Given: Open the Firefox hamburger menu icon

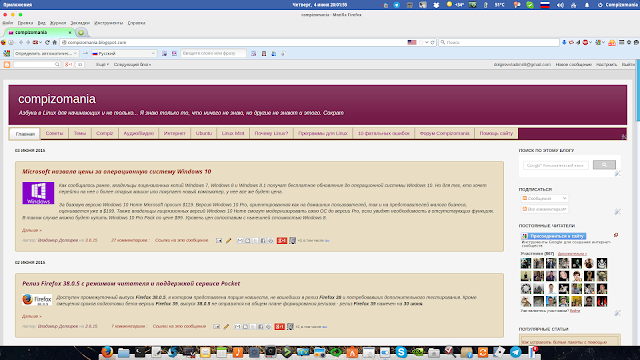Looking at the screenshot, I should click(622, 42).
